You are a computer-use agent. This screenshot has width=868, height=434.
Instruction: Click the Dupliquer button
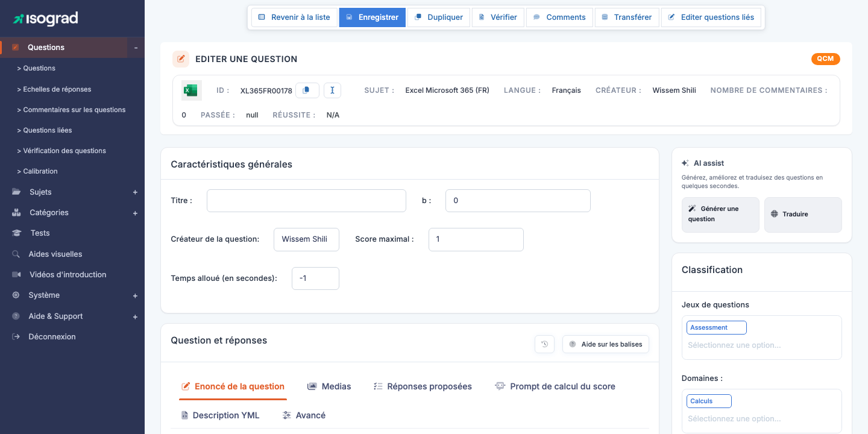439,17
